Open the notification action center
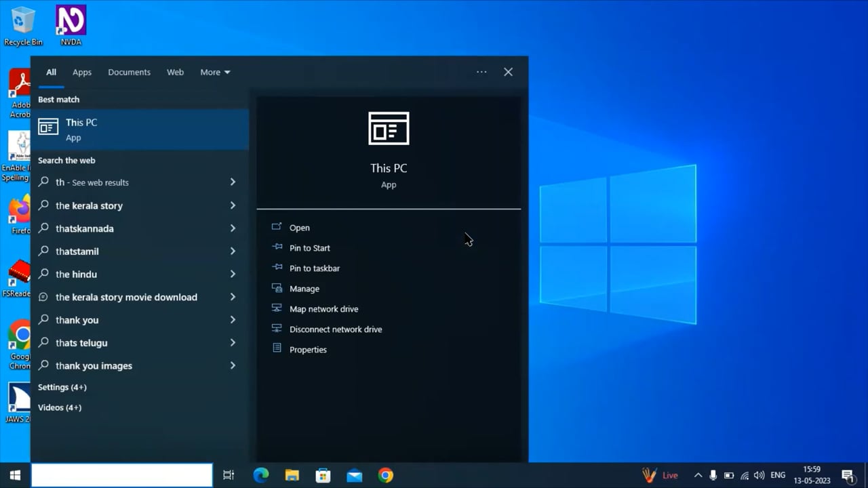The width and height of the screenshot is (868, 488). (x=847, y=475)
